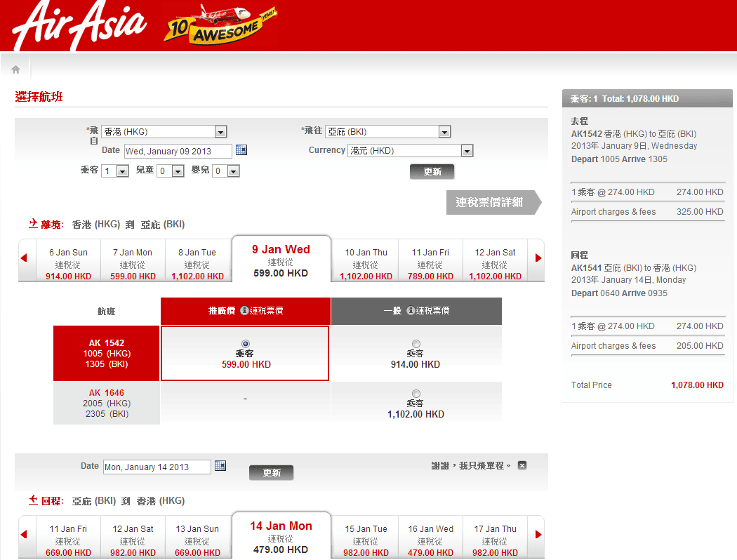Select 914.00 HKD regular fare for AK 1542
Screen dimensions: 737x560
(416, 343)
